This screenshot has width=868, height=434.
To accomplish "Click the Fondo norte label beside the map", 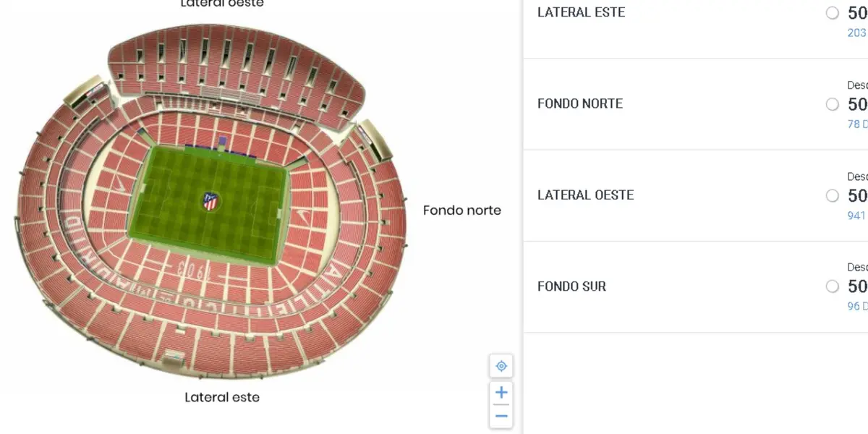I will (x=462, y=210).
